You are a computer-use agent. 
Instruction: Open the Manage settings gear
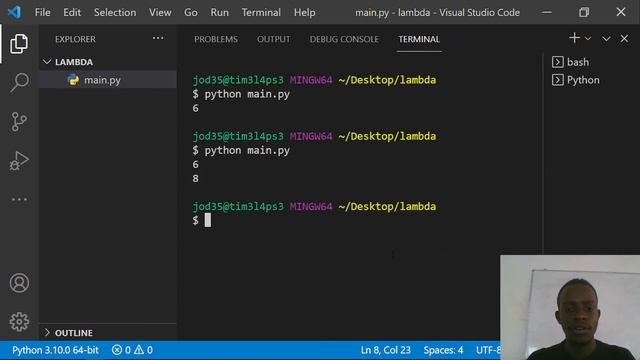(x=19, y=322)
